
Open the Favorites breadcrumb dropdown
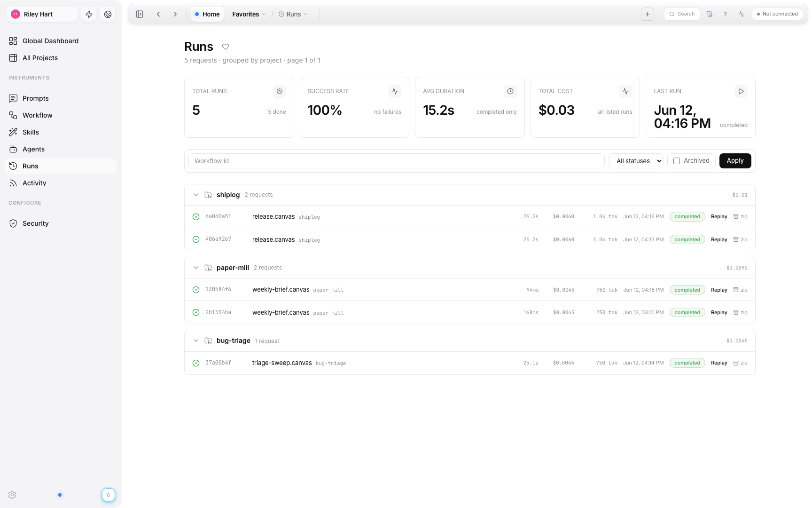coord(249,14)
